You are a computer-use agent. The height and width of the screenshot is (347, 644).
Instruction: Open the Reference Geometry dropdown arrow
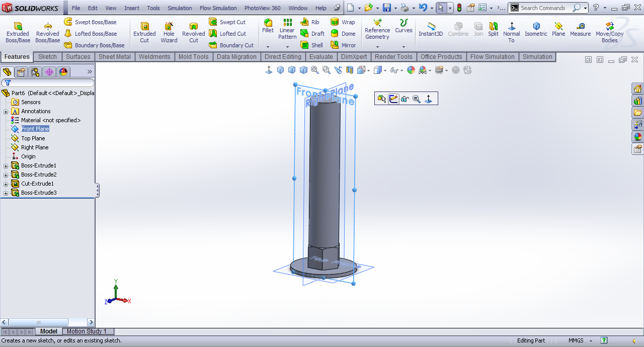click(377, 46)
